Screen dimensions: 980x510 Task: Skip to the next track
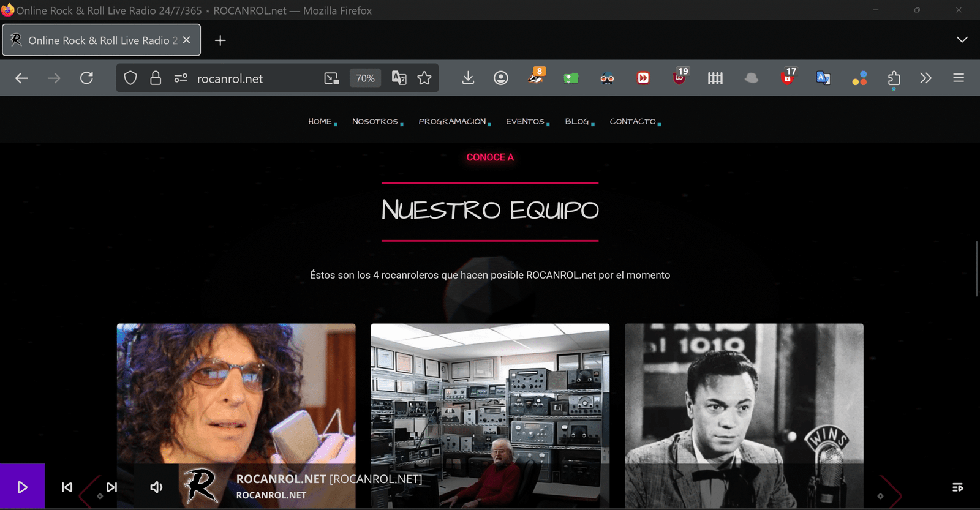(111, 487)
